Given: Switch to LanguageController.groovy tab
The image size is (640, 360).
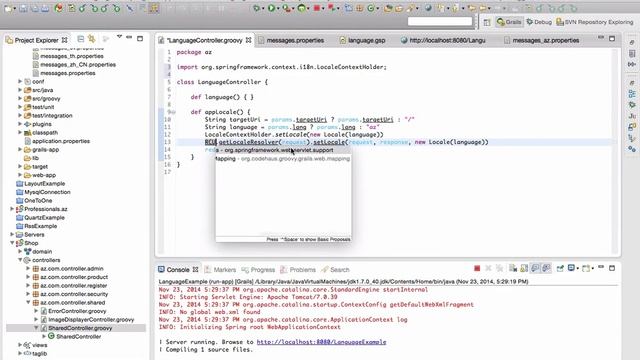Looking at the screenshot, I should coord(204,40).
